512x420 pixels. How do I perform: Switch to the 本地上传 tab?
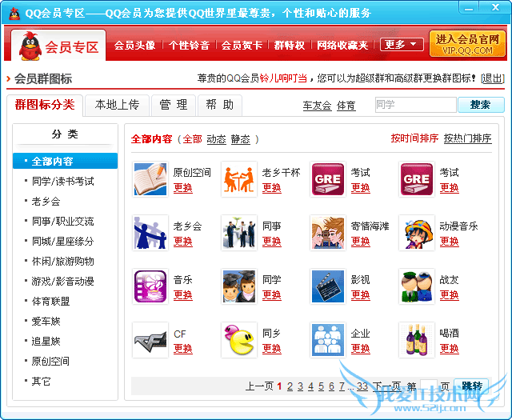(117, 105)
